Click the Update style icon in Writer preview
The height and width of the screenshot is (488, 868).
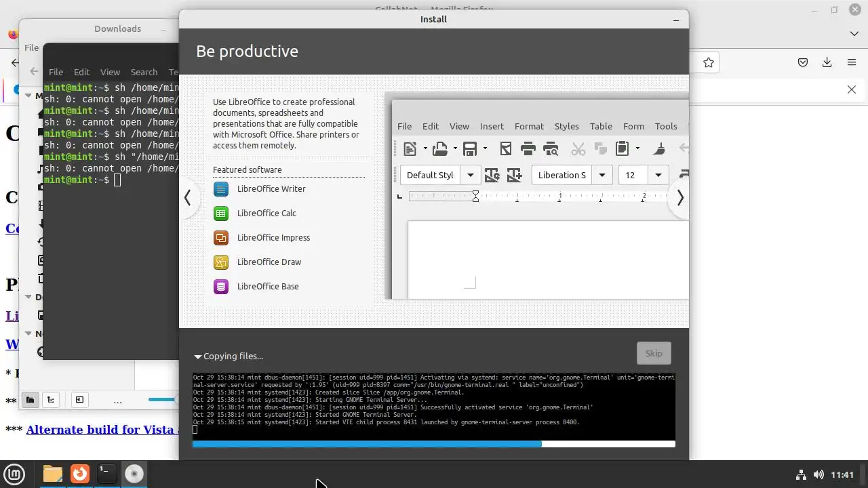pos(492,176)
